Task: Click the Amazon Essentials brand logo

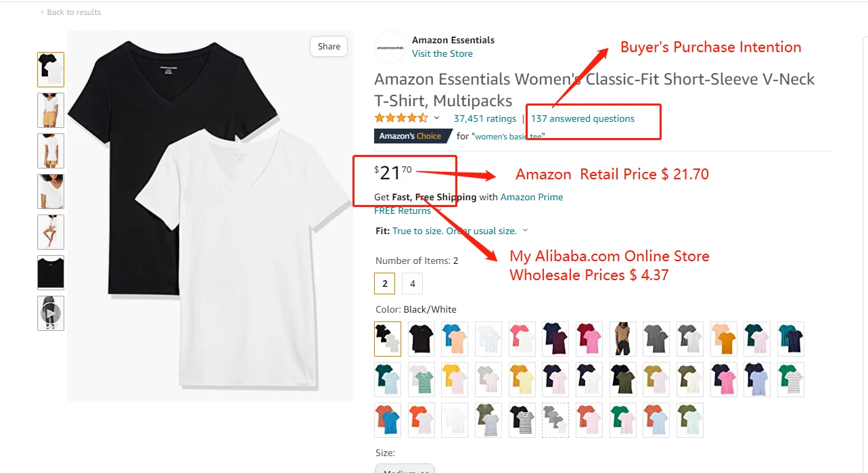Action: tap(390, 47)
